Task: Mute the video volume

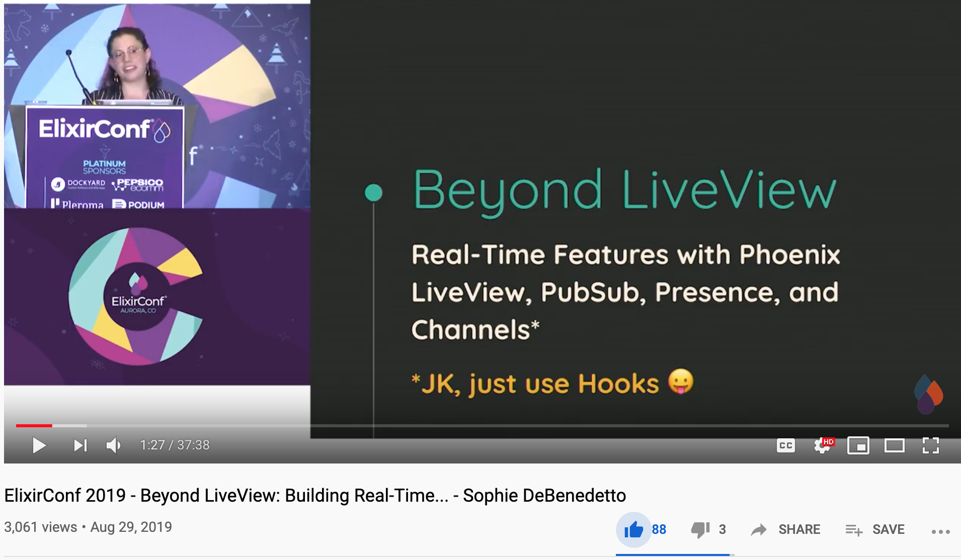Action: (x=114, y=445)
